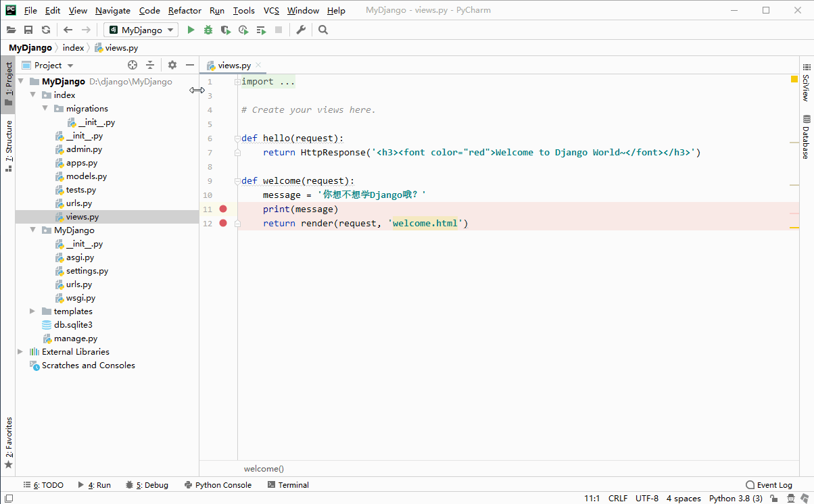Viewport: 814px width, 504px height.
Task: Start debugging with the green bug icon
Action: tap(208, 30)
